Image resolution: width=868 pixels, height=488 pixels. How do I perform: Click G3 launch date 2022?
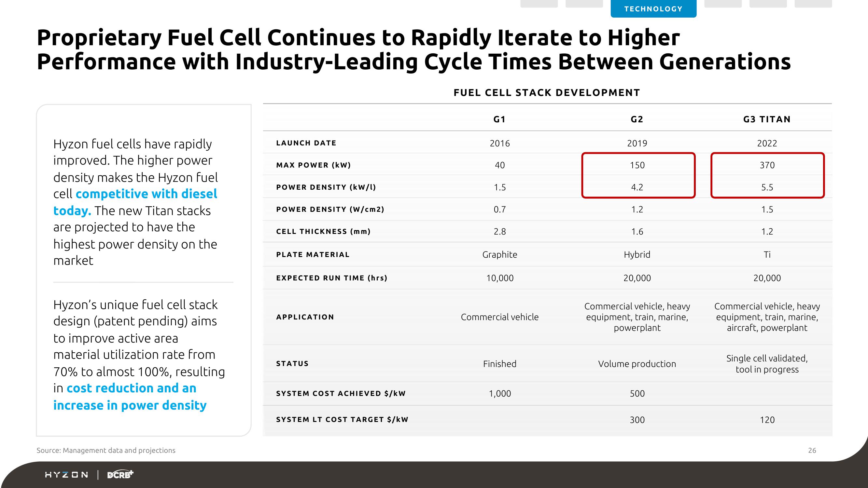767,143
